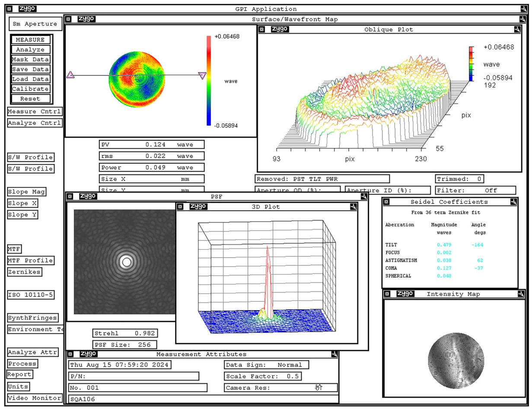532x409 pixels.
Task: Click the P/N input field
Action: pos(134,376)
